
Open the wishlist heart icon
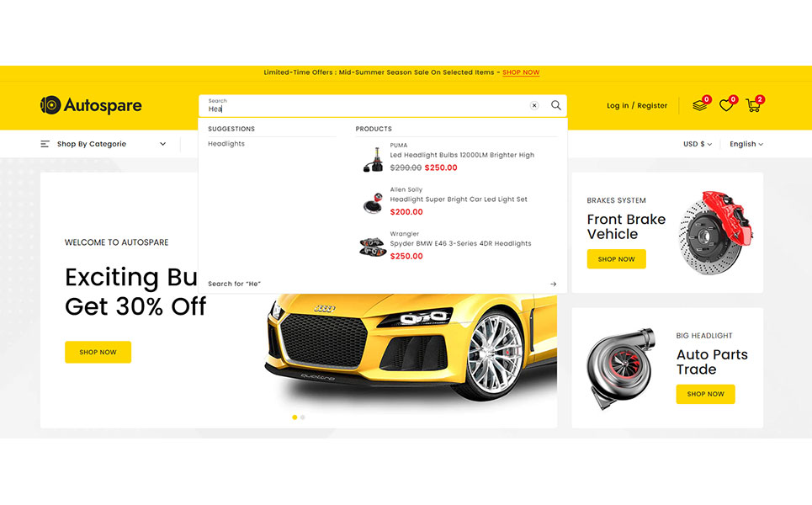point(726,106)
